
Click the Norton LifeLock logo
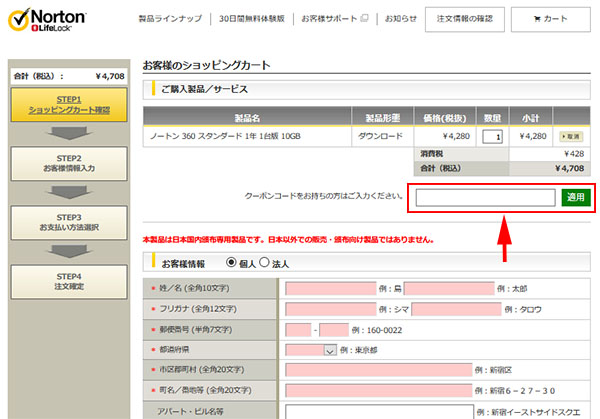[x=47, y=20]
